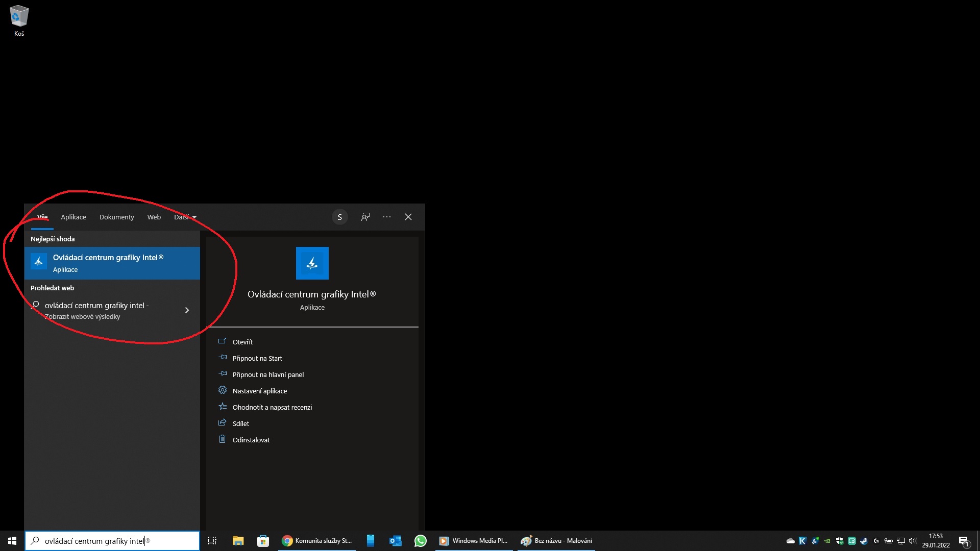Screen dimensions: 980x551
Task: Select the Web search tab
Action: pos(154,217)
